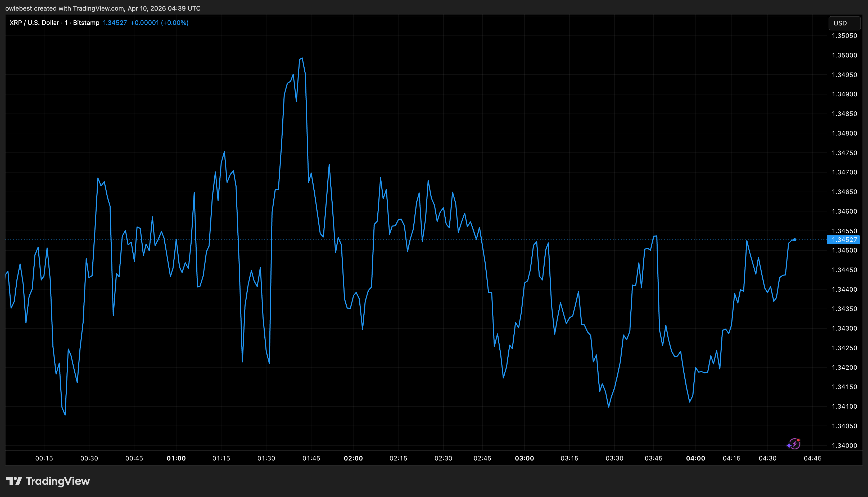The width and height of the screenshot is (868, 497).
Task: Click the 04:45 label on time axis
Action: (x=812, y=458)
